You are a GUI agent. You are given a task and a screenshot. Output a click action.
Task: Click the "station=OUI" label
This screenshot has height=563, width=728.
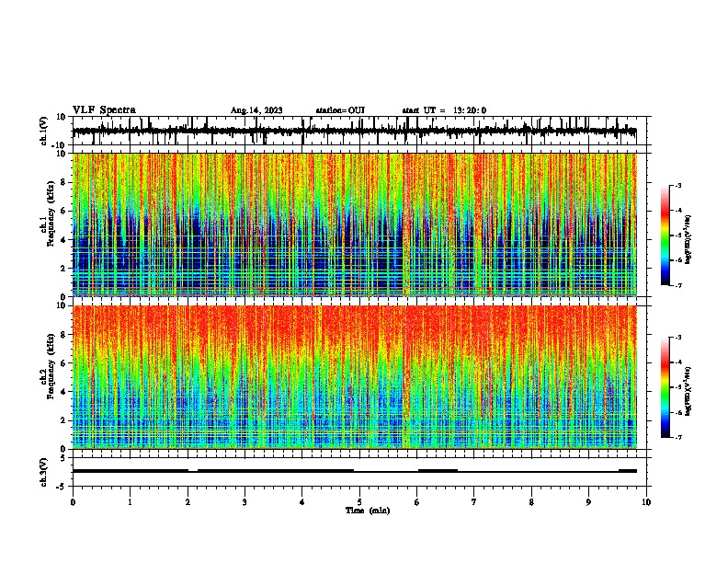(340, 110)
